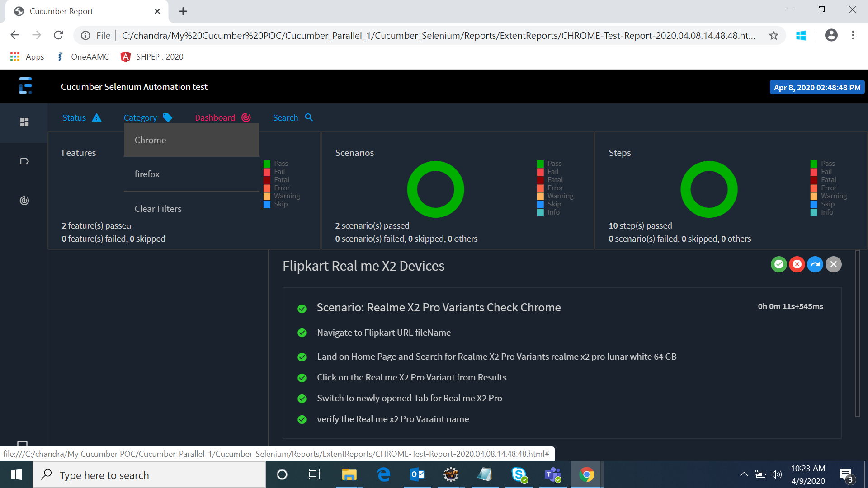
Task: Click the bullseye icon beside Dashboard
Action: 246,117
